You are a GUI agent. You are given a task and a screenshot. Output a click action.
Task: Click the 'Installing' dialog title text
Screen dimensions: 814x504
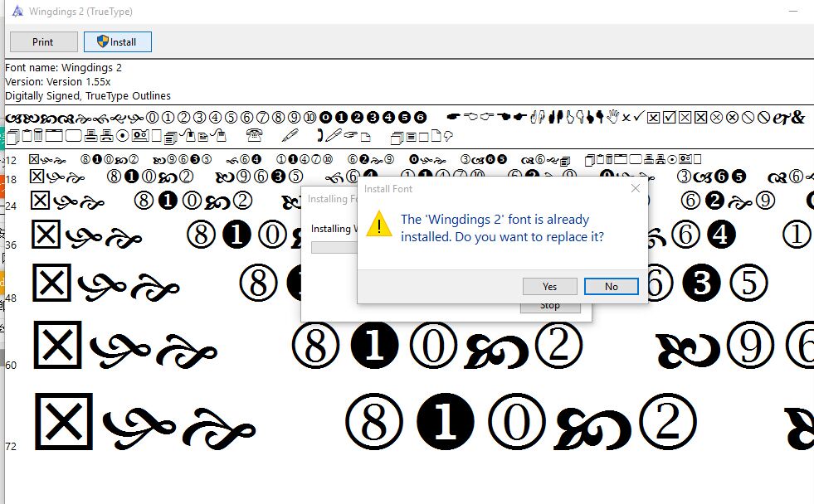coord(333,199)
